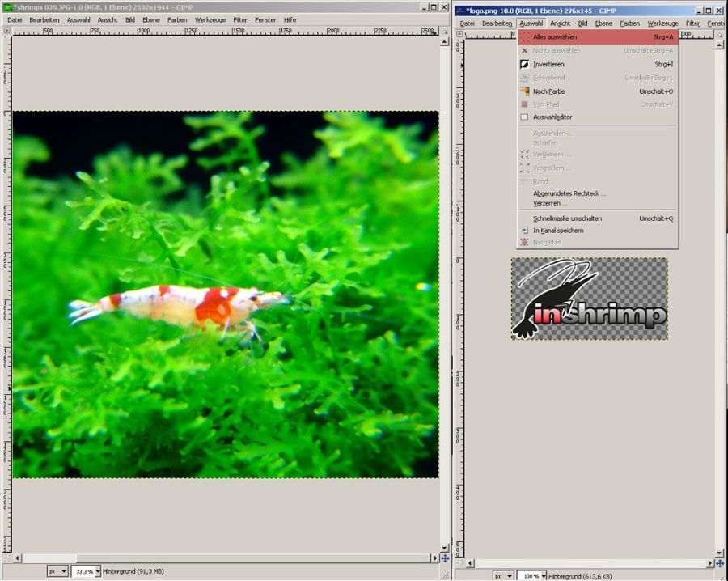
Task: Open navigation preview icon in logo window corner
Action: (x=719, y=563)
